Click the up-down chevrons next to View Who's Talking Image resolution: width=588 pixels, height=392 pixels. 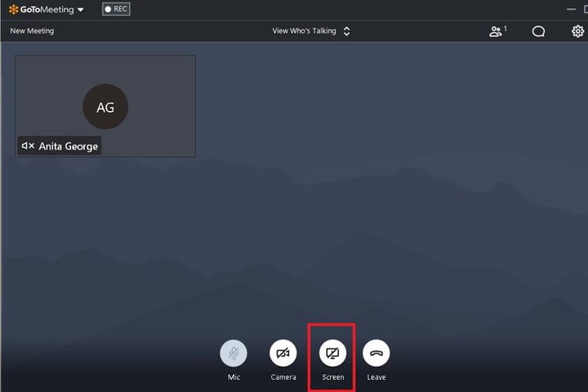(346, 32)
